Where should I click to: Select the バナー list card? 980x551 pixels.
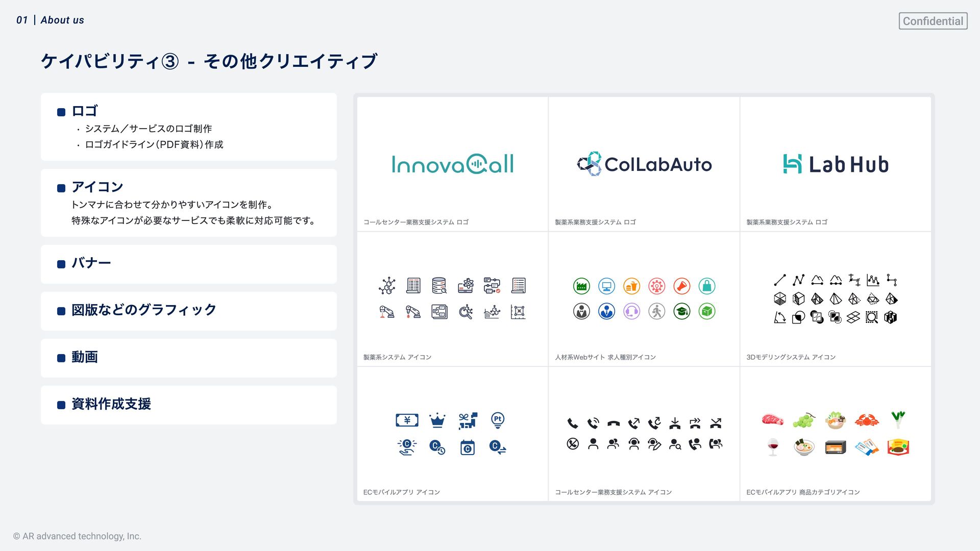[189, 264]
